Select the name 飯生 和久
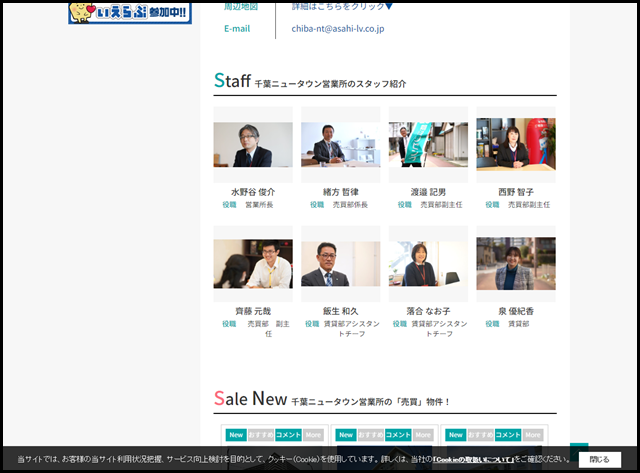 point(341,311)
